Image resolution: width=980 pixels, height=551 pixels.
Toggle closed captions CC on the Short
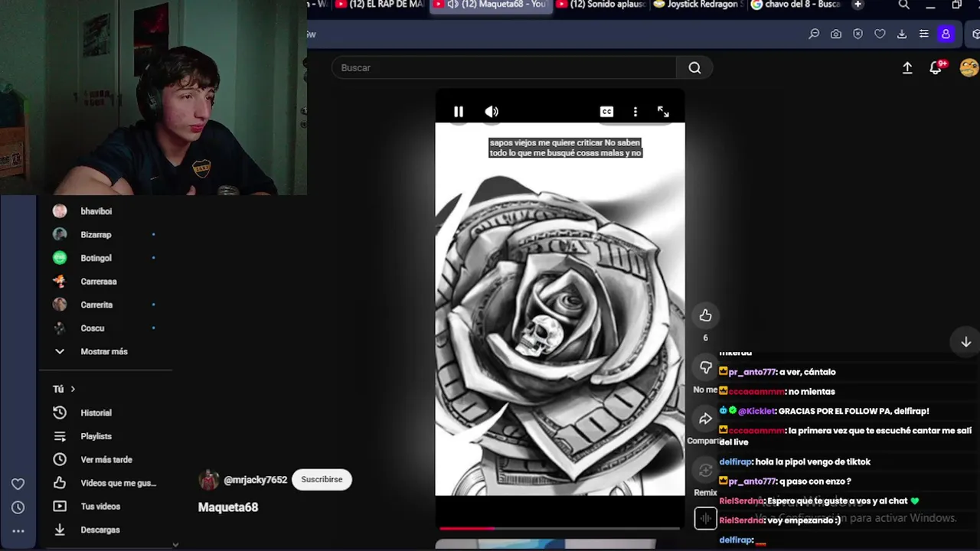coord(606,112)
